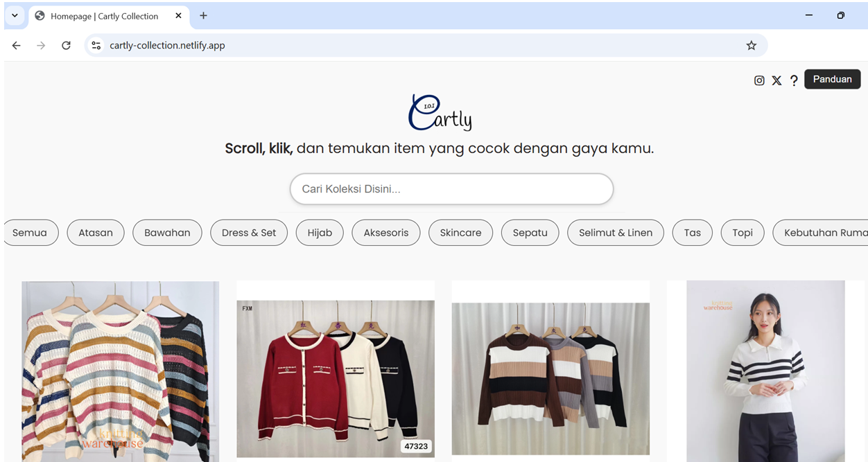868x462 pixels.
Task: Click the Cari Koleksi Disini search field
Action: click(451, 188)
